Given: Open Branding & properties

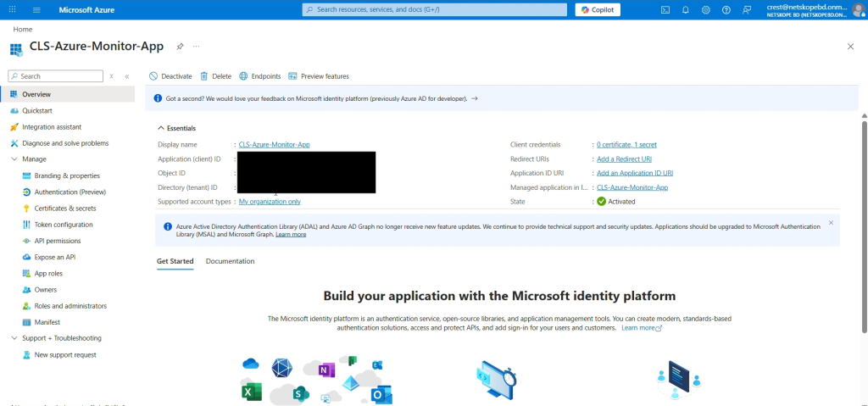Looking at the screenshot, I should coord(68,175).
